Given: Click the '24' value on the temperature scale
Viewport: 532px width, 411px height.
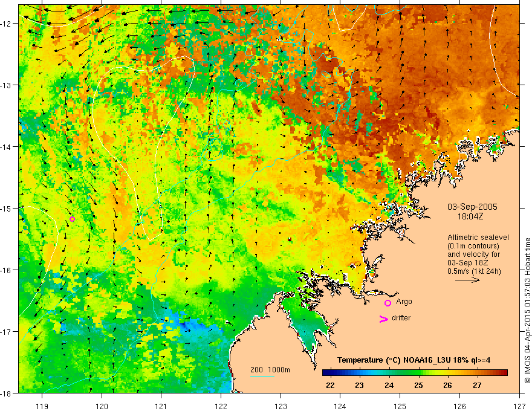Looking at the screenshot, I should (x=389, y=385).
